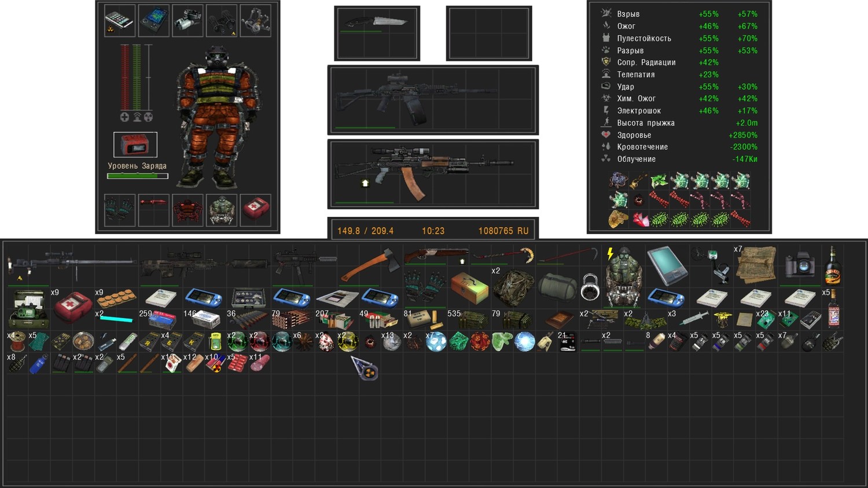Select the rolled sleeping bag
The image size is (868, 488).
[557, 287]
